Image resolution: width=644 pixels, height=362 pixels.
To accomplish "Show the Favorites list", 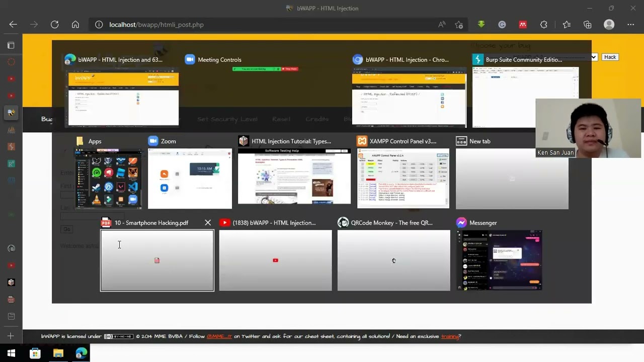I will [567, 25].
